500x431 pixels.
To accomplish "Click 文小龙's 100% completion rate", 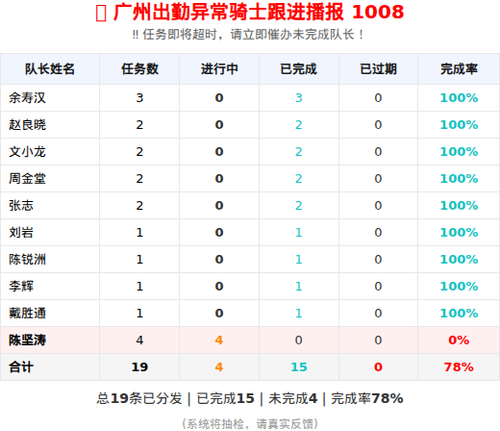I will pos(459,152).
